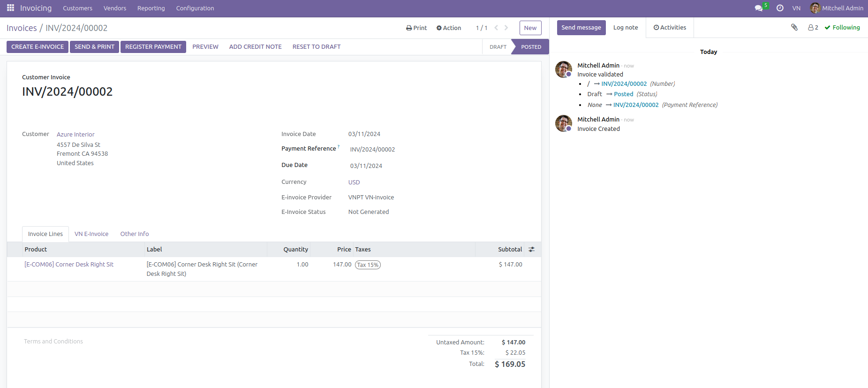Go to next record arrow

[x=506, y=28]
